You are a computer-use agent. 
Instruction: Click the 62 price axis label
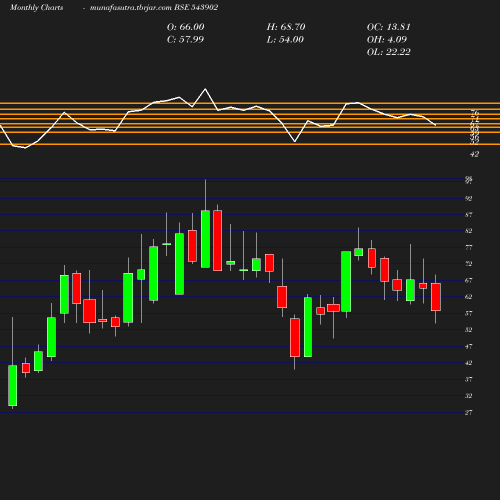tap(469, 297)
